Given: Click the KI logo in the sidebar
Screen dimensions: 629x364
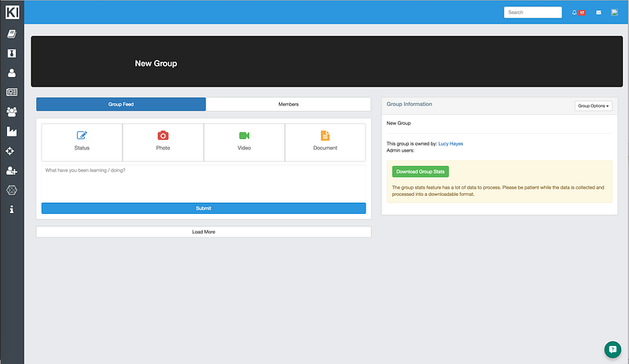Looking at the screenshot, I should (x=12, y=12).
